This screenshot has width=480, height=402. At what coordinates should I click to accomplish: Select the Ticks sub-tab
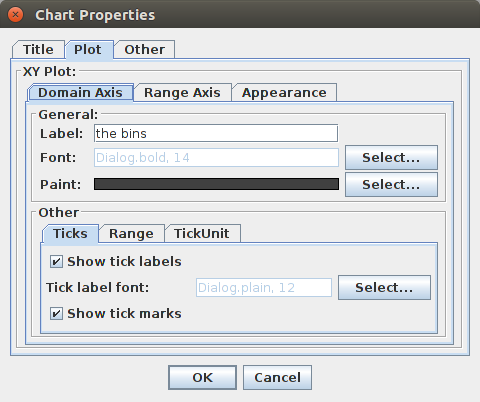tap(70, 234)
